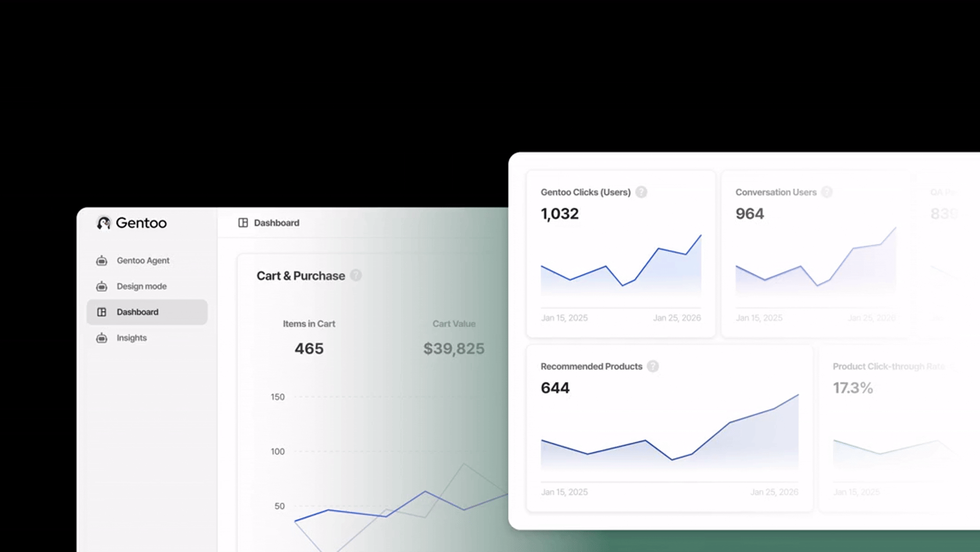Open Insights in the sidebar
980x552 pixels.
147,338
